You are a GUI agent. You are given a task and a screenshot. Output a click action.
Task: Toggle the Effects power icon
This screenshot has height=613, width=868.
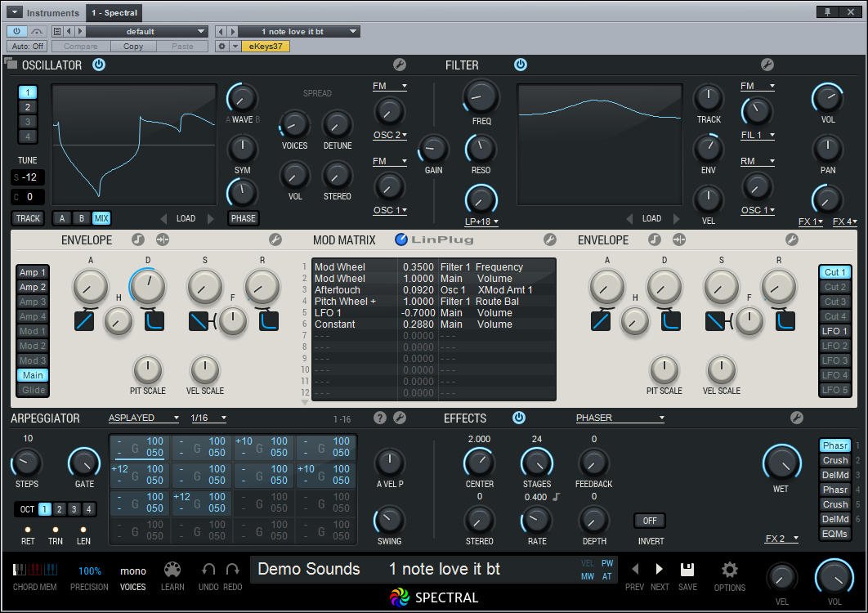(x=519, y=418)
